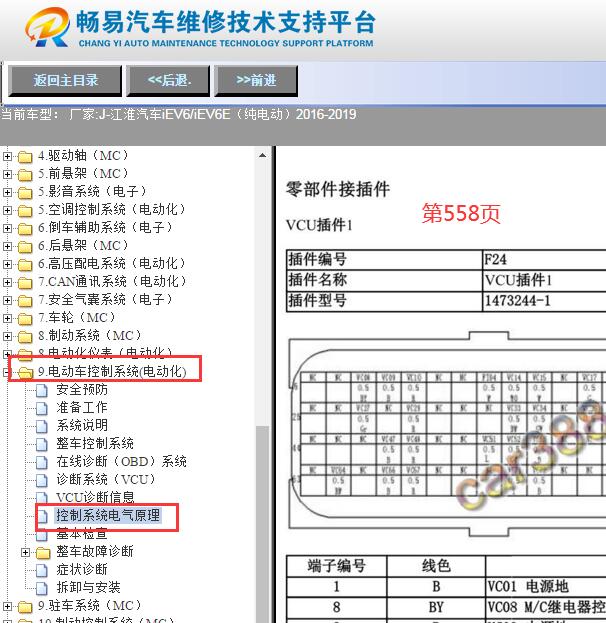Expand the 6.高压配电系统 node

[x=7, y=264]
